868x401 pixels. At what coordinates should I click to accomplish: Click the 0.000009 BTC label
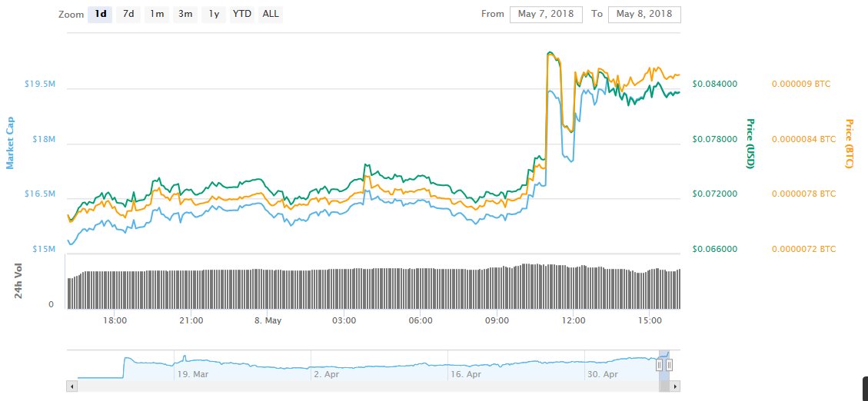[801, 84]
